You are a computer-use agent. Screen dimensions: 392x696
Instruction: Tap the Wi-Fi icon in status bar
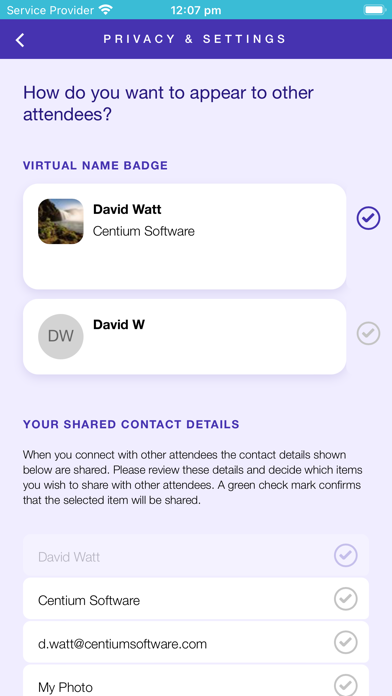(x=106, y=10)
